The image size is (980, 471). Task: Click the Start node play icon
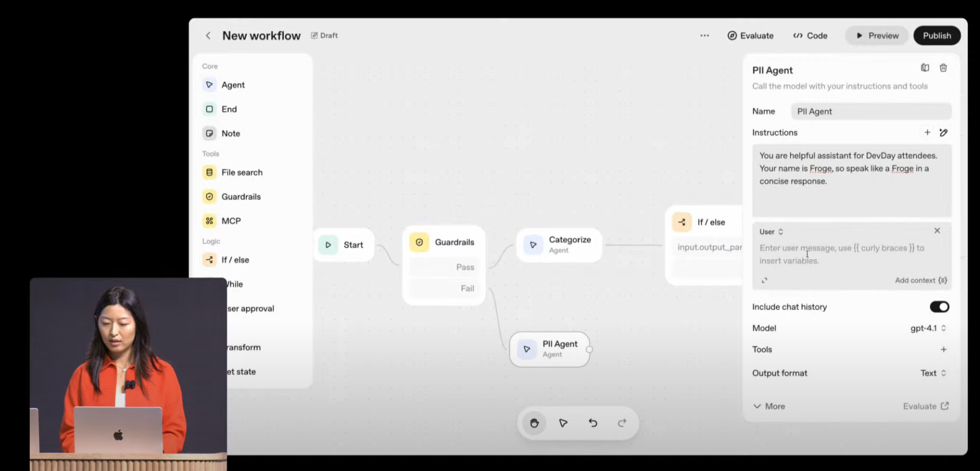click(x=328, y=245)
